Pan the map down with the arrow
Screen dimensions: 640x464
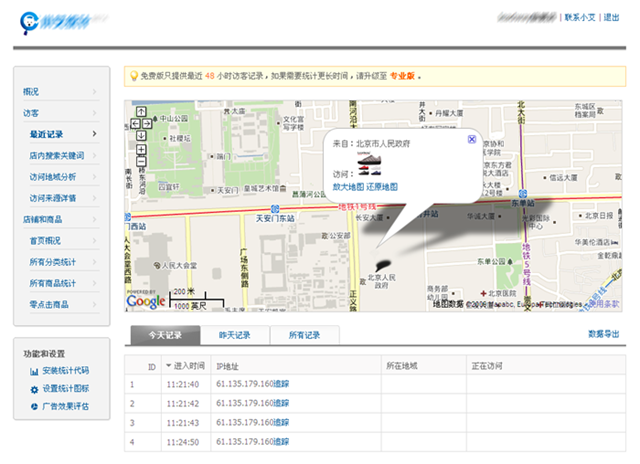pos(141,136)
